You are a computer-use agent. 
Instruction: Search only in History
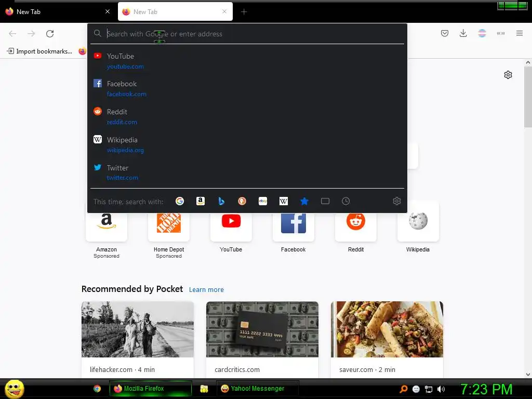(x=345, y=201)
